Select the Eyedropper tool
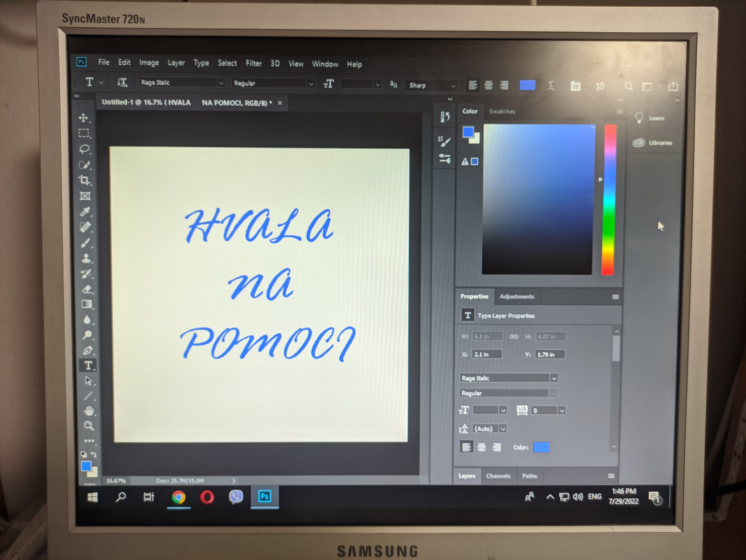Image resolution: width=746 pixels, height=560 pixels. tap(85, 212)
